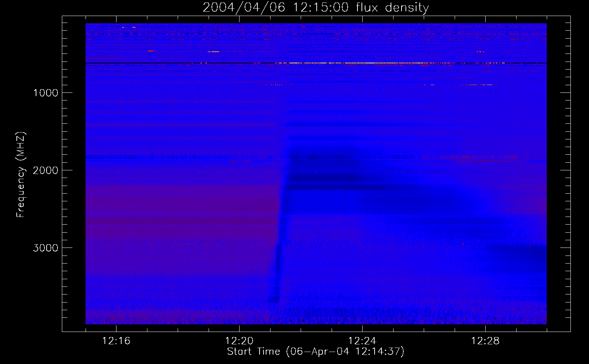The height and width of the screenshot is (364, 589).
Task: Click the 12:16 time tick label
Action: [116, 341]
